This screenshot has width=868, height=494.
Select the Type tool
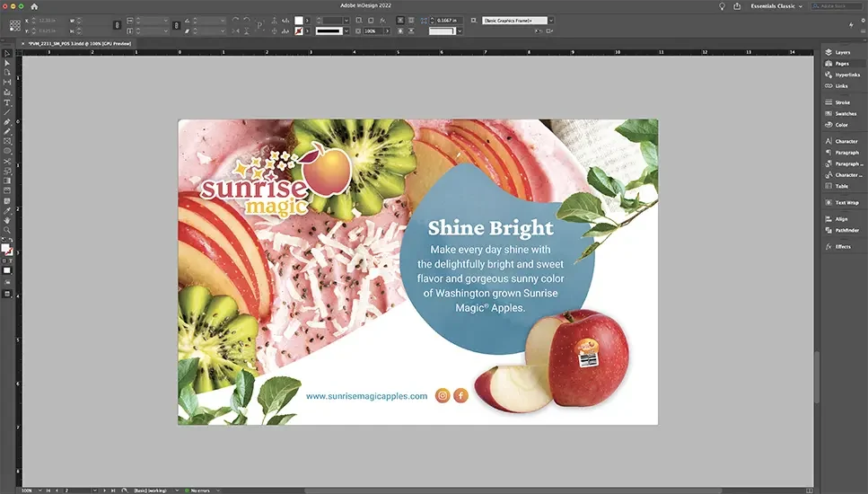[7, 102]
